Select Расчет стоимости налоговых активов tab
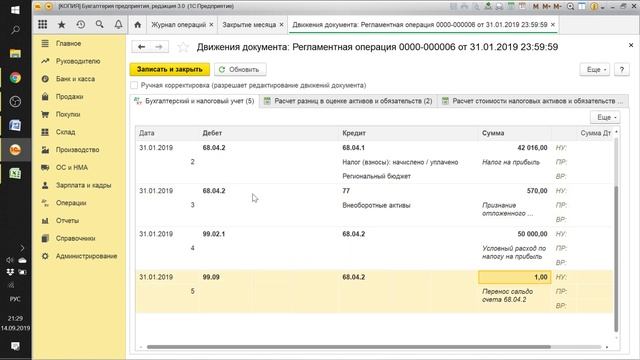Image resolution: width=640 pixels, height=360 pixels. pyautogui.click(x=533, y=101)
